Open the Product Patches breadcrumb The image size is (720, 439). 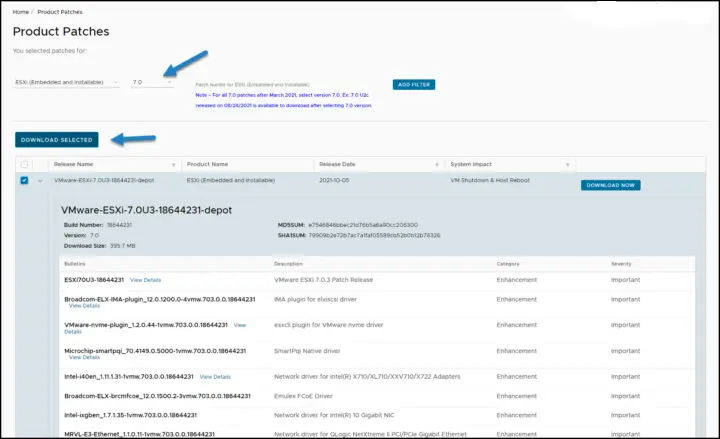click(60, 12)
